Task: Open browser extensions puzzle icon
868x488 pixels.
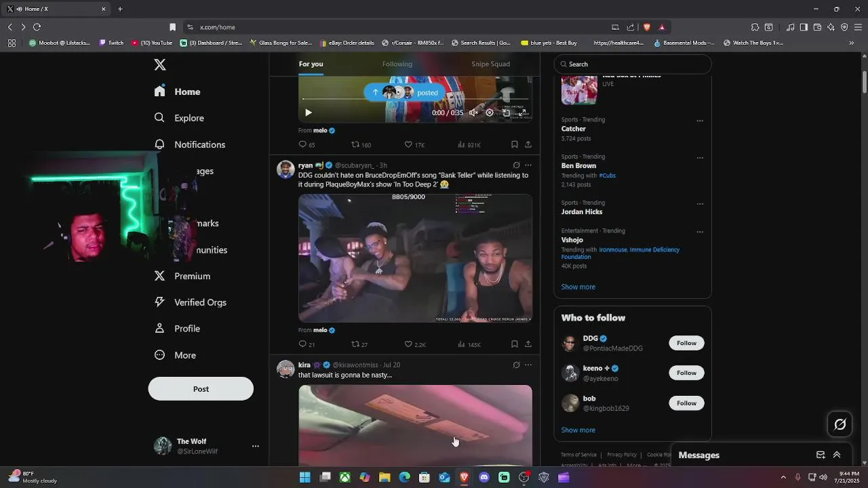Action: pos(755,27)
